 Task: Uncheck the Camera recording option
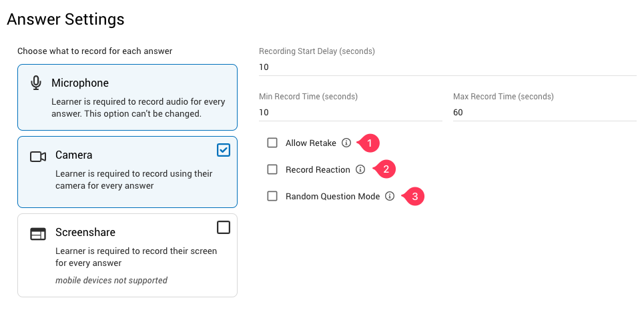[x=224, y=150]
